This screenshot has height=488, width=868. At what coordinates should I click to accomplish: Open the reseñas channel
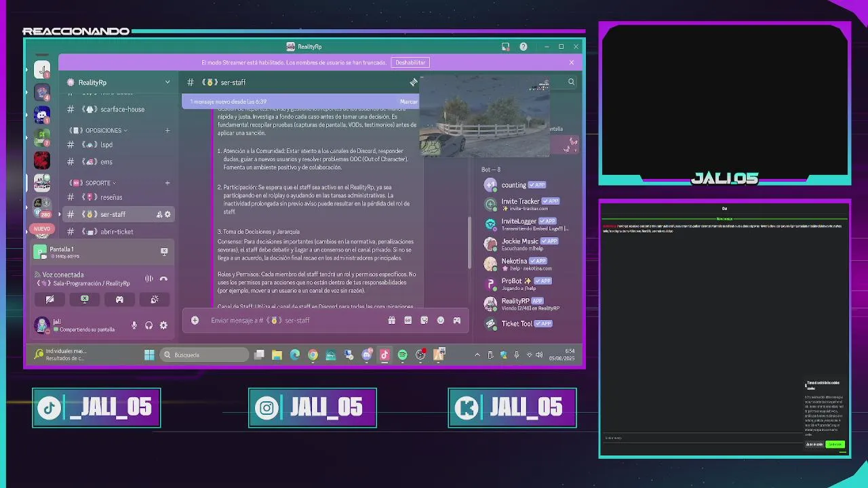tap(118, 197)
